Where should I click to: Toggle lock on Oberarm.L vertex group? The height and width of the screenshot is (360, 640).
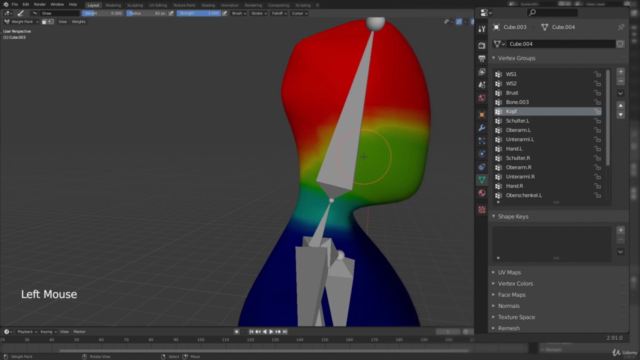[597, 130]
